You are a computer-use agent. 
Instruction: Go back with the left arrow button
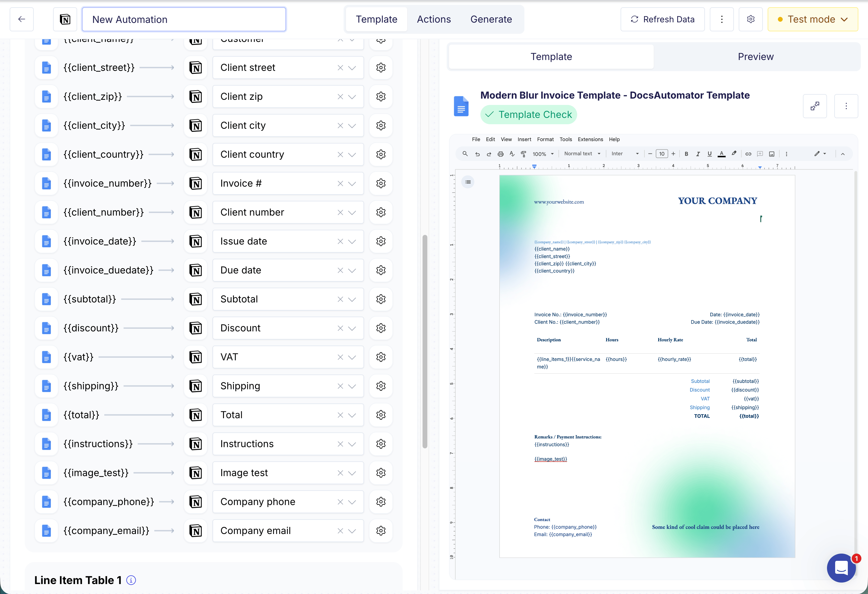point(22,19)
